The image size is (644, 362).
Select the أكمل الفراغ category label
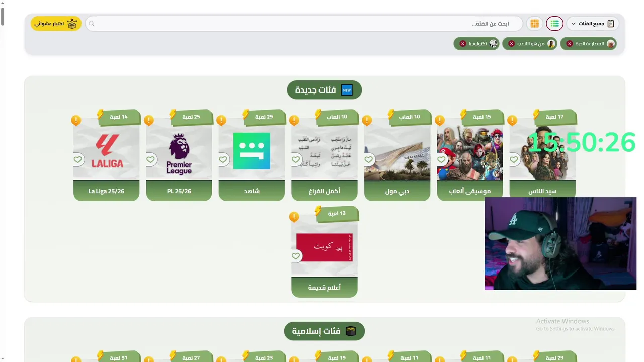pyautogui.click(x=325, y=191)
